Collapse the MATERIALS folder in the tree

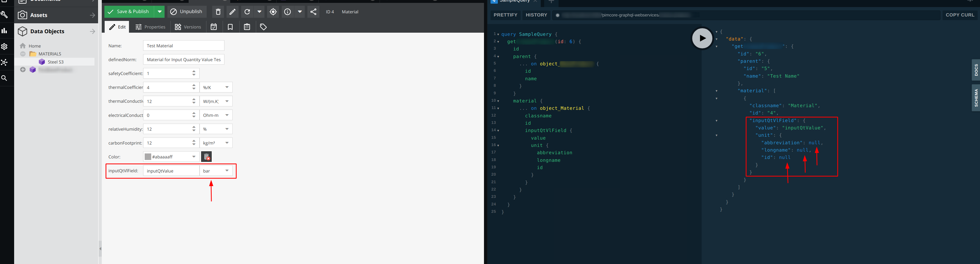pos(22,54)
